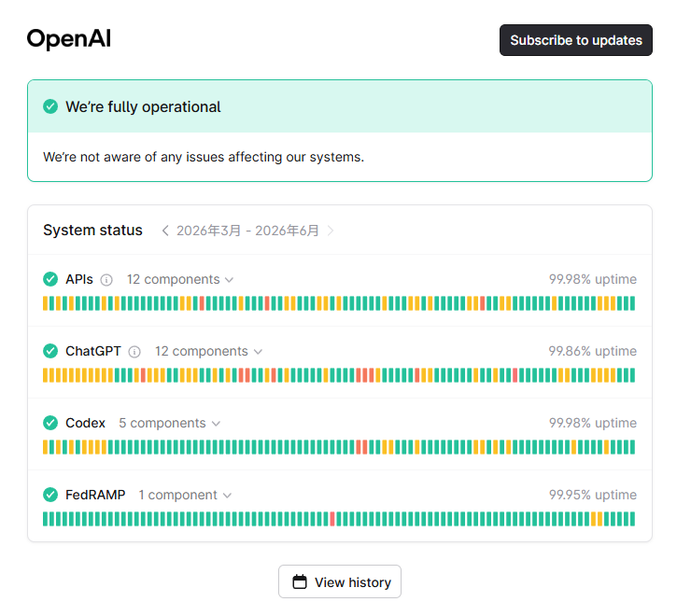The height and width of the screenshot is (616, 691).
Task: Open View history button
Action: [339, 581]
